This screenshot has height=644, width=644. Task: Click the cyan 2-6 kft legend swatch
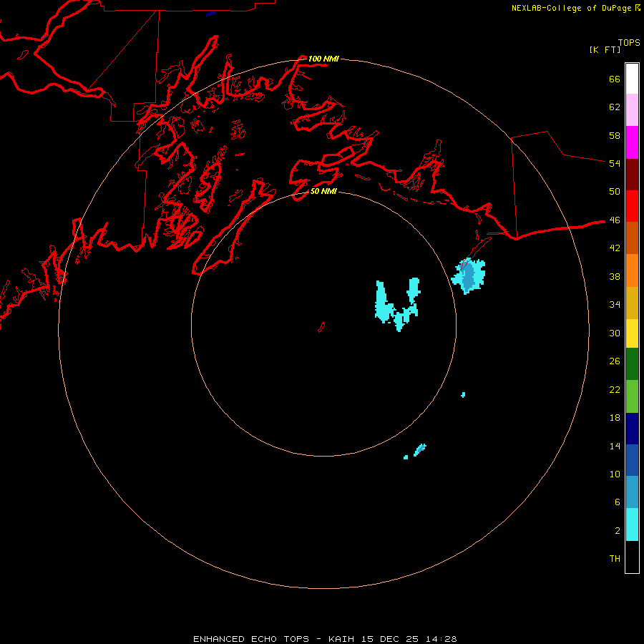click(x=632, y=524)
